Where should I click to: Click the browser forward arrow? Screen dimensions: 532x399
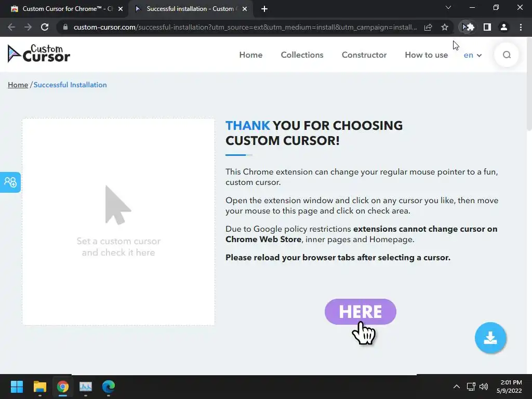[28, 27]
